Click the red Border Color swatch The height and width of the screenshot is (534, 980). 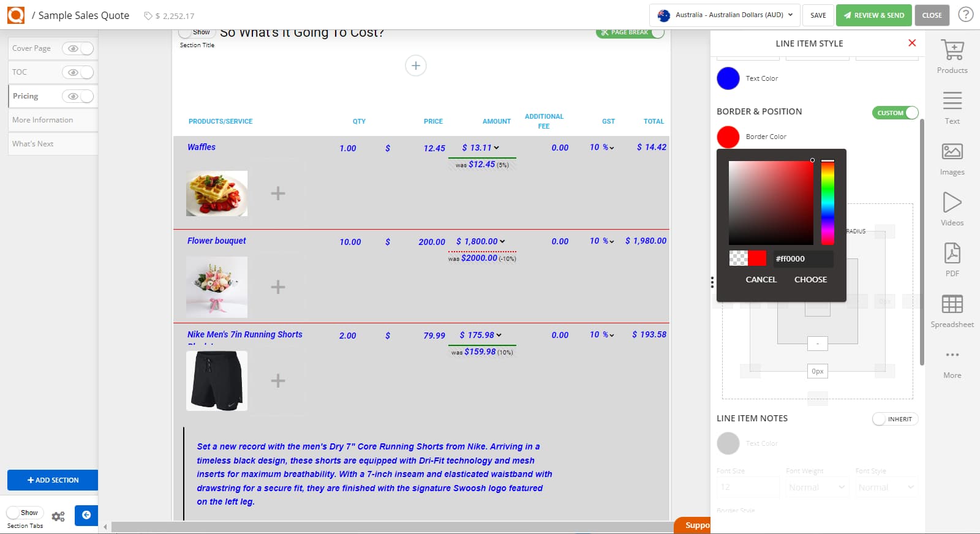pos(728,137)
